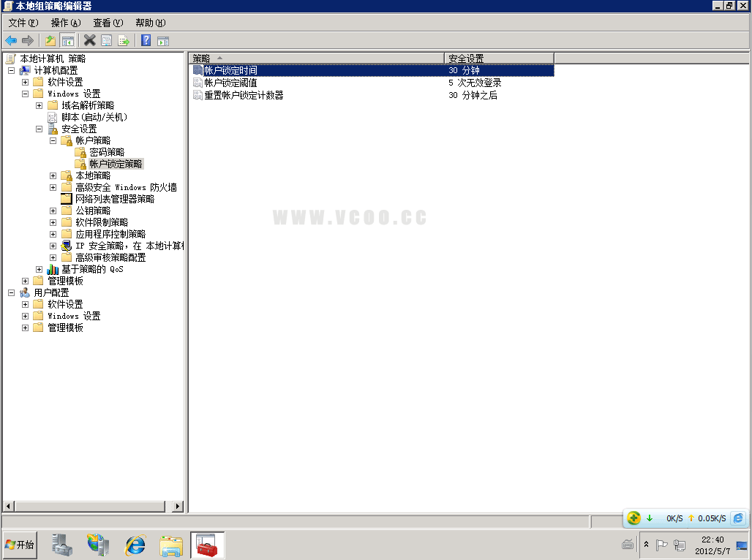Click the Export list toolbar icon

[x=124, y=40]
